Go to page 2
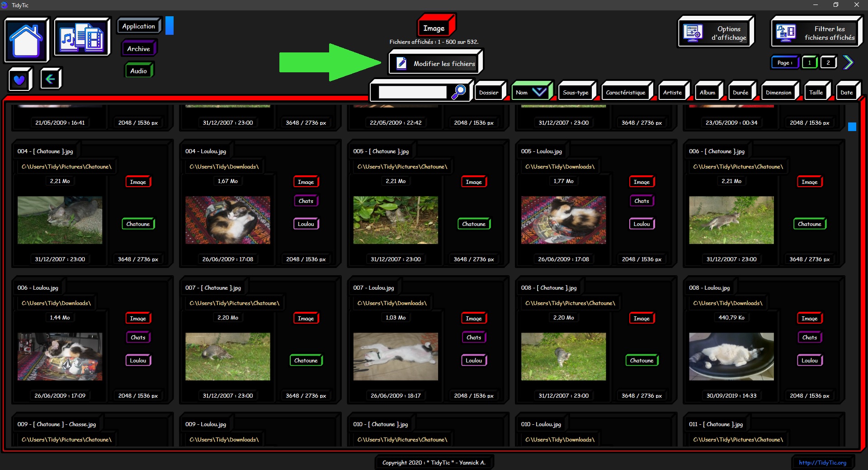The height and width of the screenshot is (470, 868). click(x=828, y=63)
